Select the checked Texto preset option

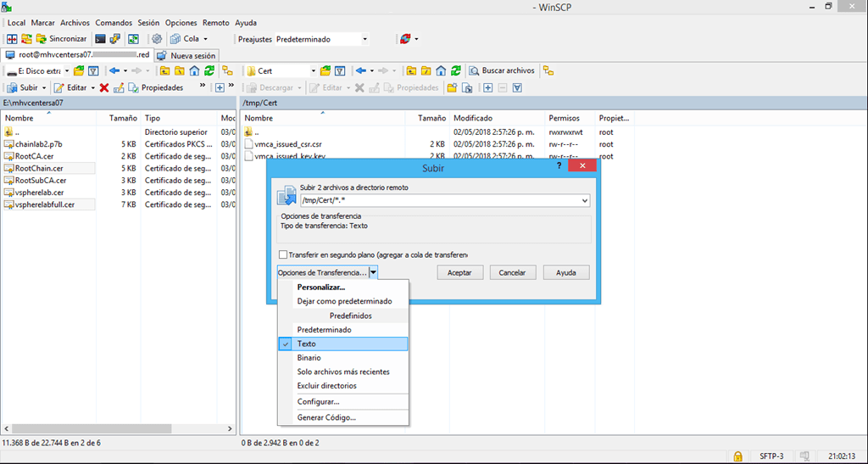coord(307,344)
